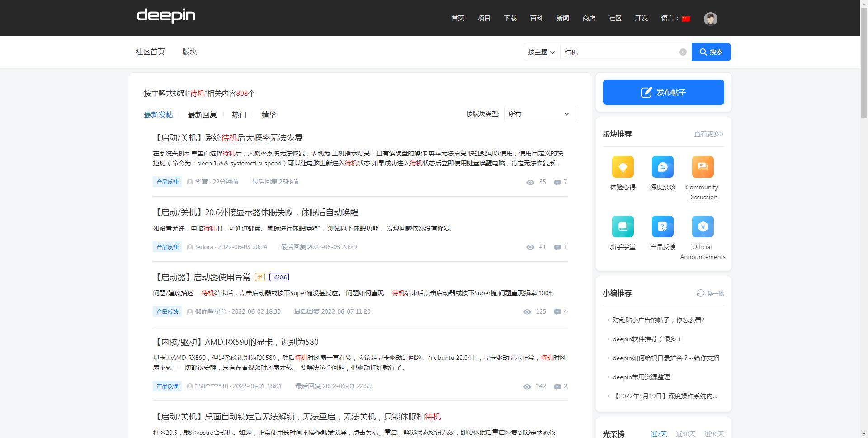Clear the search box text
Viewport: 868px width, 438px height.
tap(683, 52)
